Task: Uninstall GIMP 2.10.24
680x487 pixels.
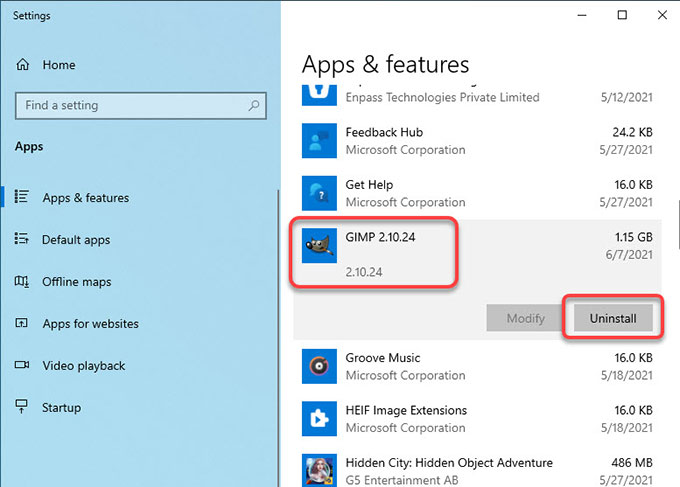Action: 613,318
